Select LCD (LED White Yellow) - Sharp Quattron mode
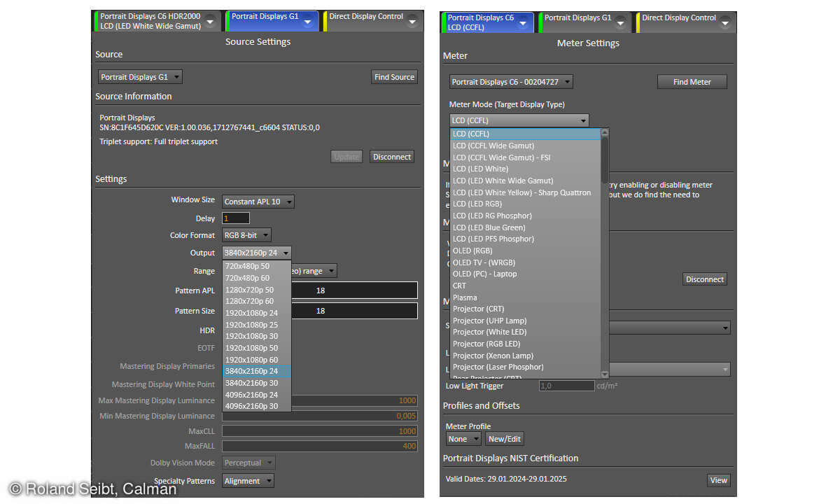This screenshot has width=840, height=504. click(x=525, y=192)
